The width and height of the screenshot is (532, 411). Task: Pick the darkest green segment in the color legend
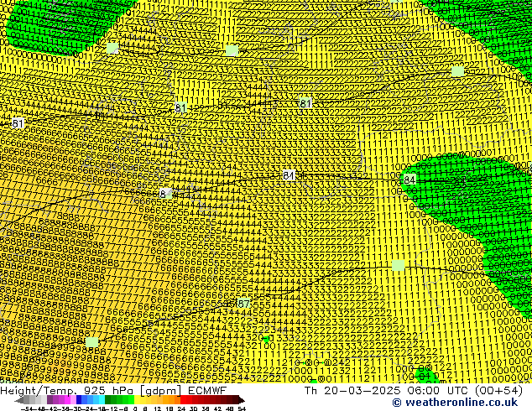tap(107, 400)
